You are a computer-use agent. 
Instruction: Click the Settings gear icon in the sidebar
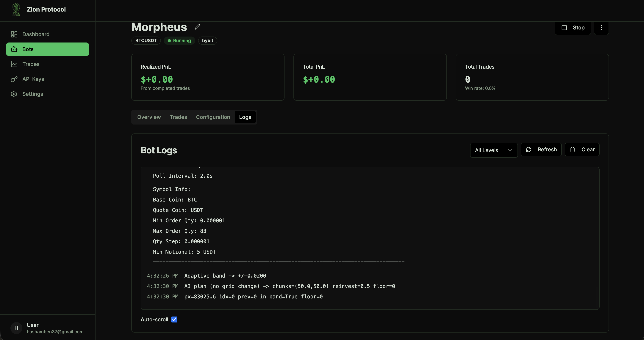click(14, 94)
